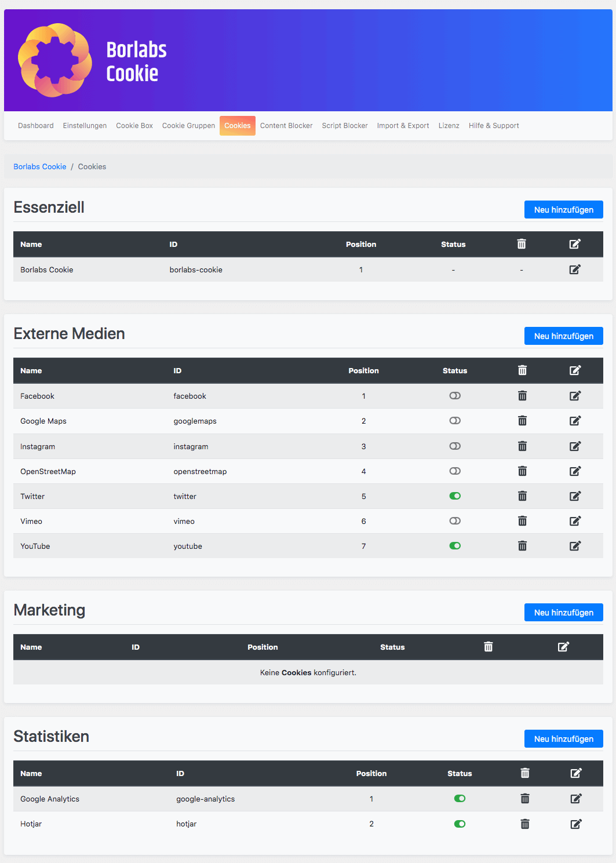This screenshot has width=616, height=863.
Task: Enable the OpenStreetMap status toggle
Action: (x=455, y=471)
